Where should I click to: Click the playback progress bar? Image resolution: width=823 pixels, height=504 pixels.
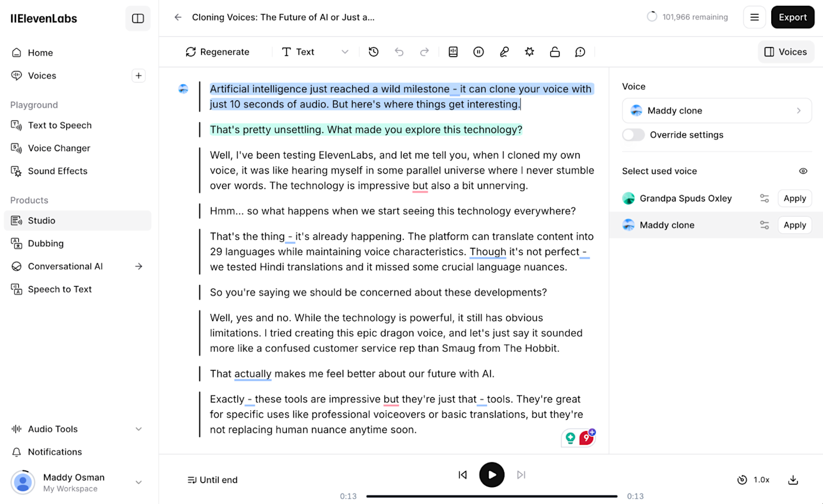pos(491,496)
